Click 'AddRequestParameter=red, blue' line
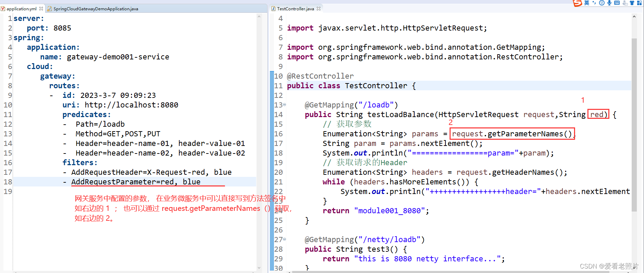Screen dimensions: 644x273 (136, 182)
